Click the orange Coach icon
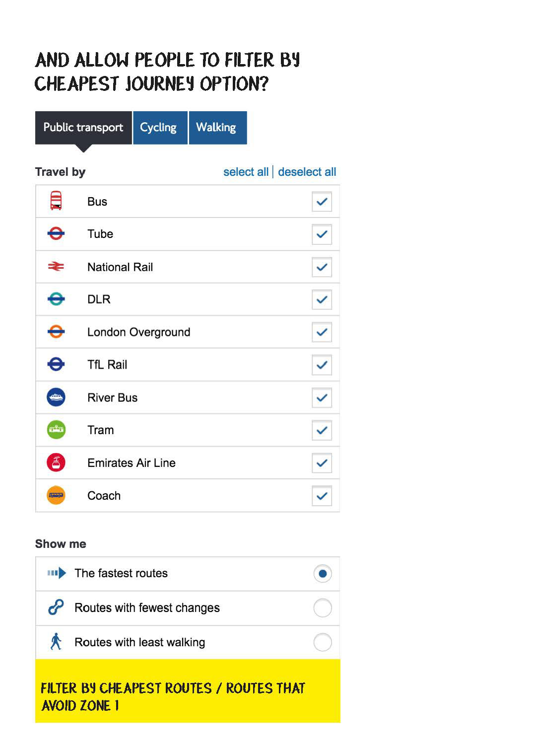Screen dimensions: 534x756 point(56,495)
